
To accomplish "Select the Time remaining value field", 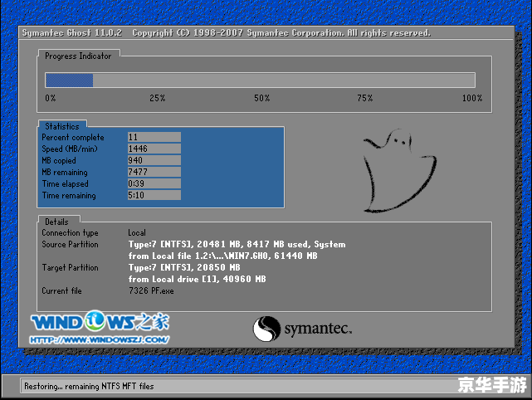I will [154, 195].
